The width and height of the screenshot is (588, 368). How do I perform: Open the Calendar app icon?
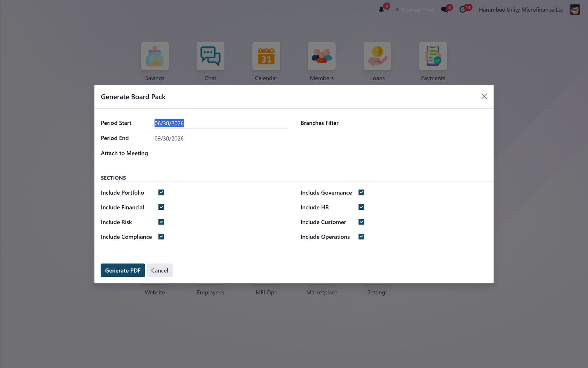click(266, 56)
